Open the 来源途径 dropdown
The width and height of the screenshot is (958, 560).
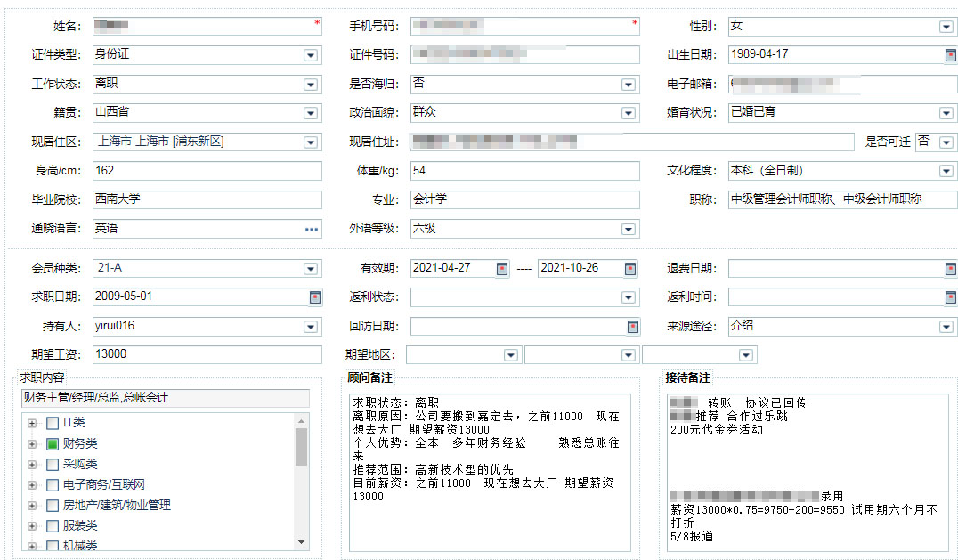pos(946,327)
